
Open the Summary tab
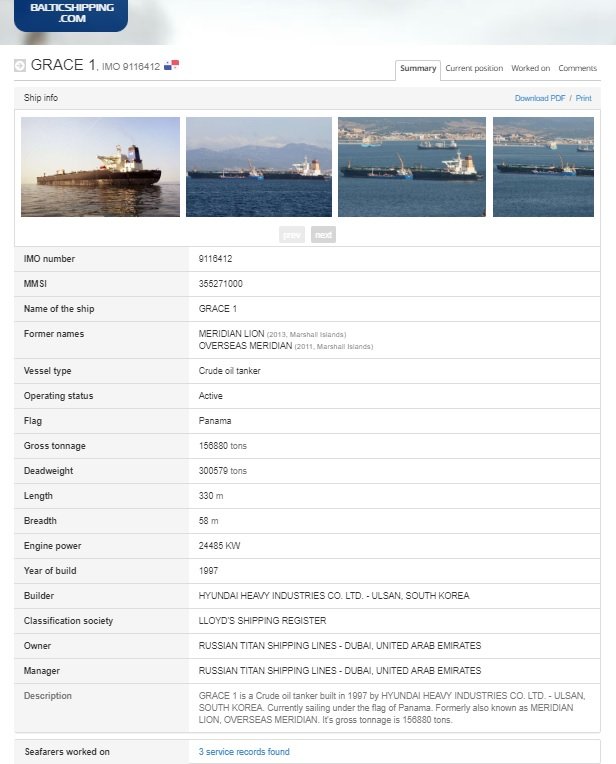(418, 69)
